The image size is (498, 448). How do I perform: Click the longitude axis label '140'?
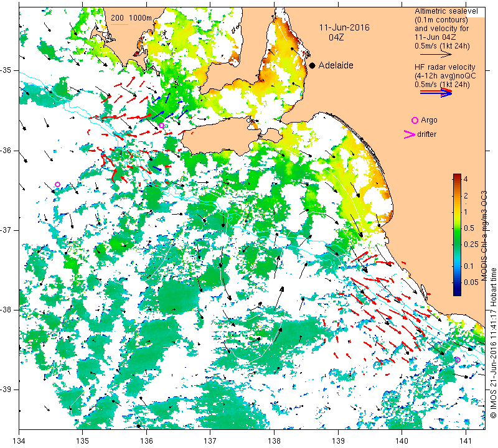pyautogui.click(x=402, y=441)
